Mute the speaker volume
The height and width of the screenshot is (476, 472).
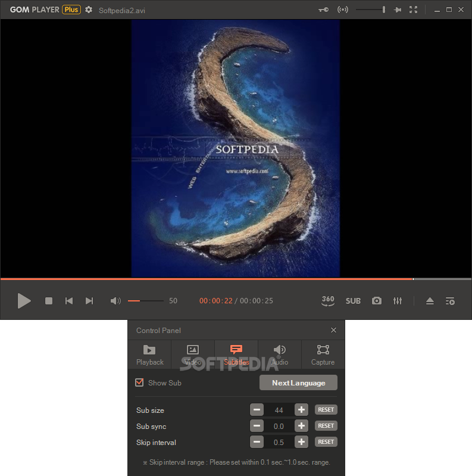(115, 301)
